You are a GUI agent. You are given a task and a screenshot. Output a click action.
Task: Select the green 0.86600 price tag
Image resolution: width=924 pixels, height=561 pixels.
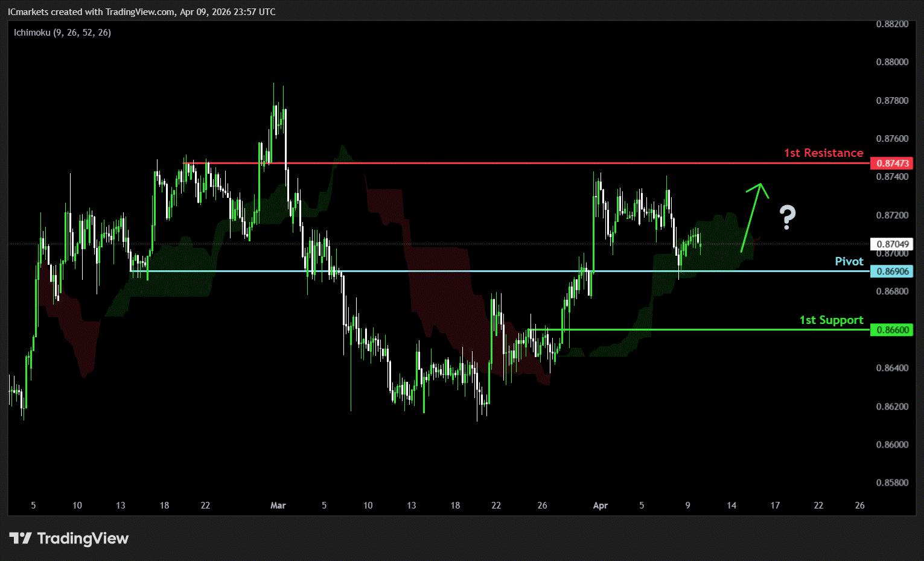click(x=892, y=330)
